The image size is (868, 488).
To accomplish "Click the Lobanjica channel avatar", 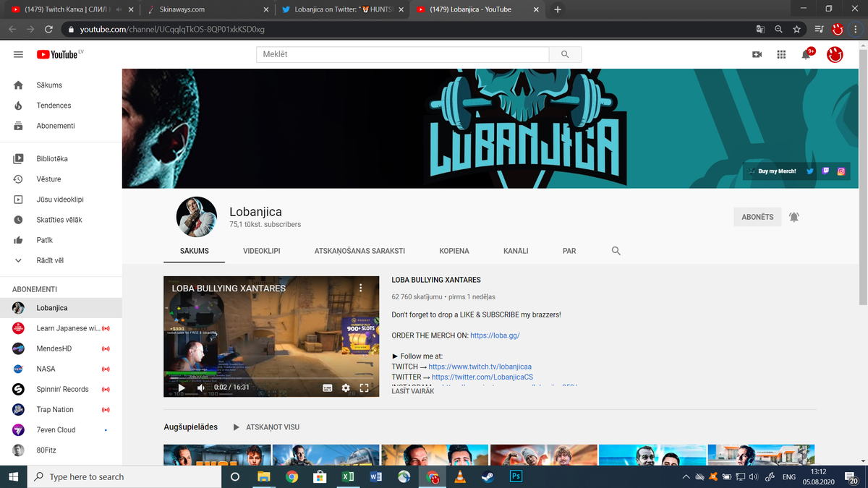I will point(197,217).
